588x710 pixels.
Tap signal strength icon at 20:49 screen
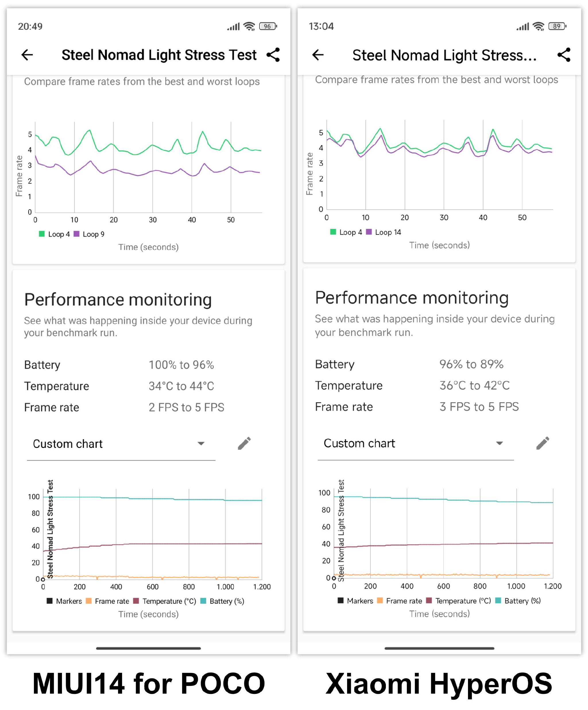[x=233, y=26]
